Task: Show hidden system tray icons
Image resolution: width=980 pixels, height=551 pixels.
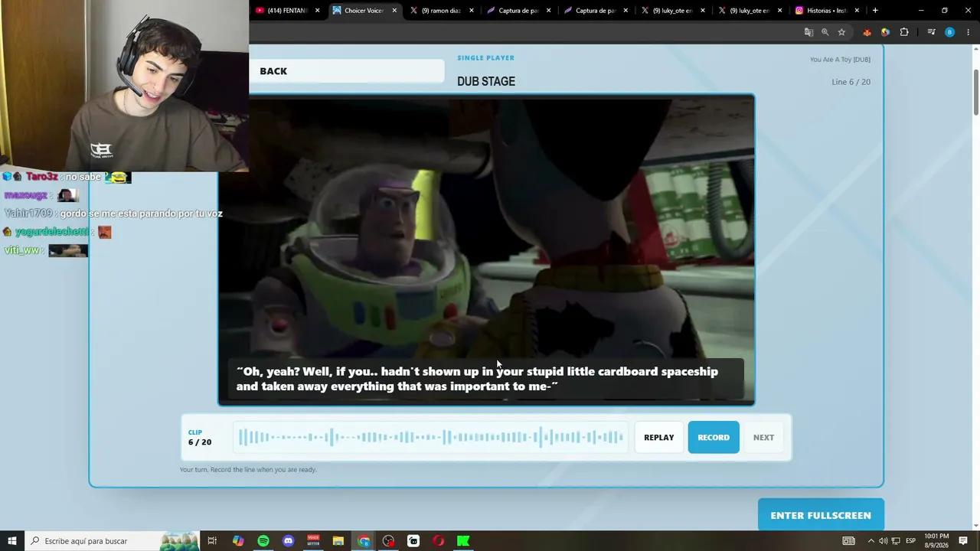Action: [871, 541]
